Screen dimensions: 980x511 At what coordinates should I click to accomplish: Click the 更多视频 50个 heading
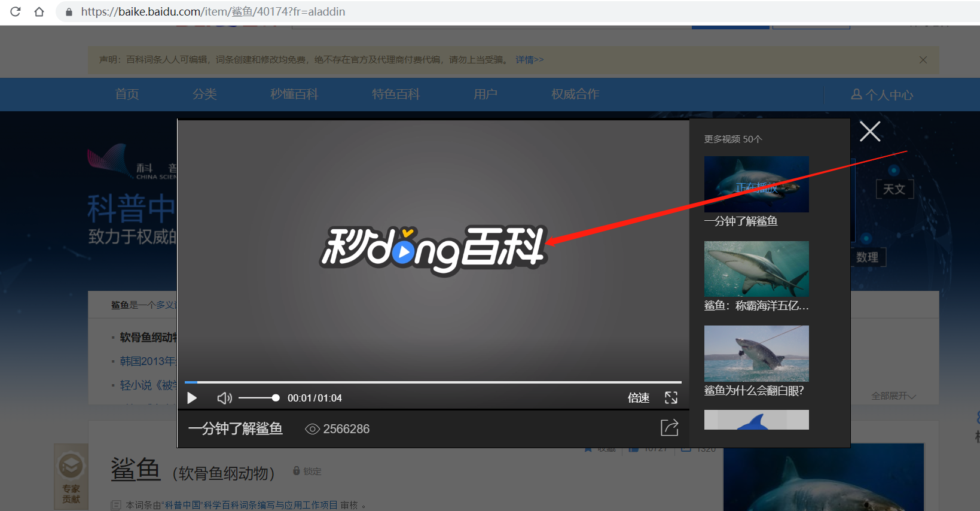coord(733,139)
